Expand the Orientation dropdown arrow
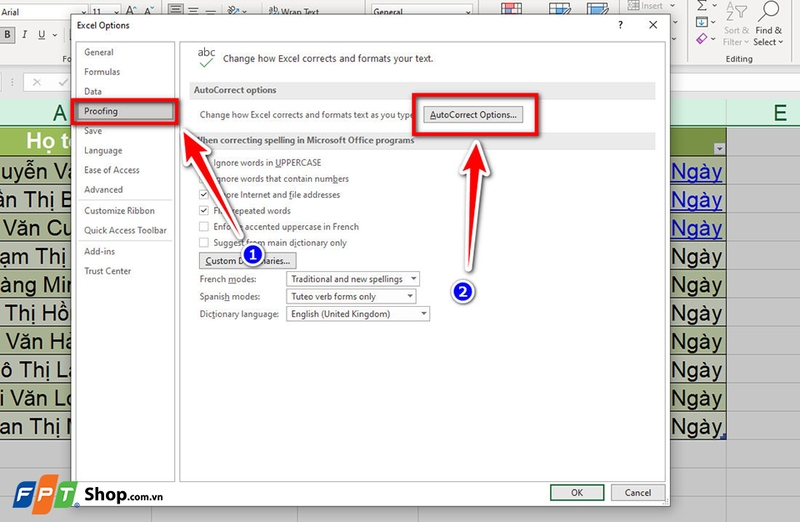Image resolution: width=800 pixels, height=522 pixels. pos(244,11)
